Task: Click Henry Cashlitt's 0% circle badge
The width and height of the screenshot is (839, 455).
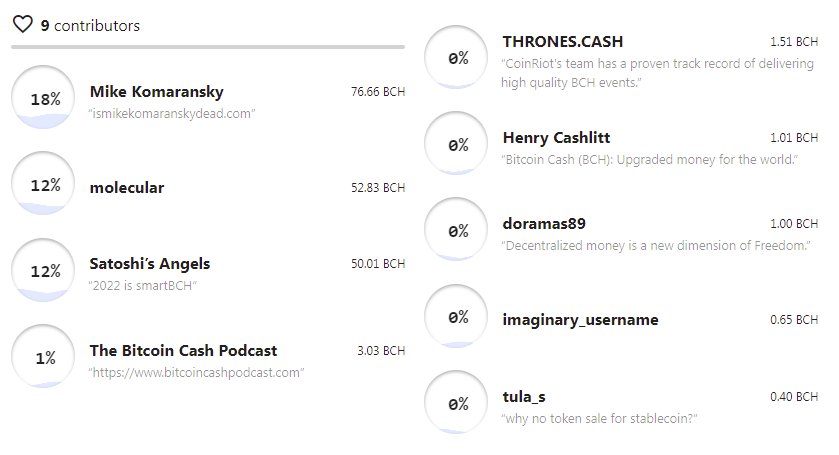Action: pyautogui.click(x=456, y=143)
